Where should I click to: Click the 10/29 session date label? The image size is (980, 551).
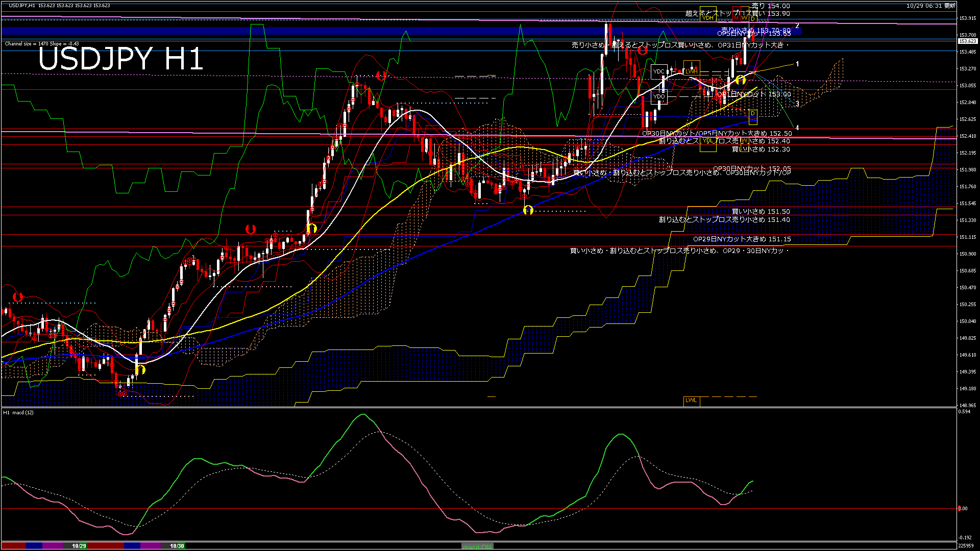79,546
